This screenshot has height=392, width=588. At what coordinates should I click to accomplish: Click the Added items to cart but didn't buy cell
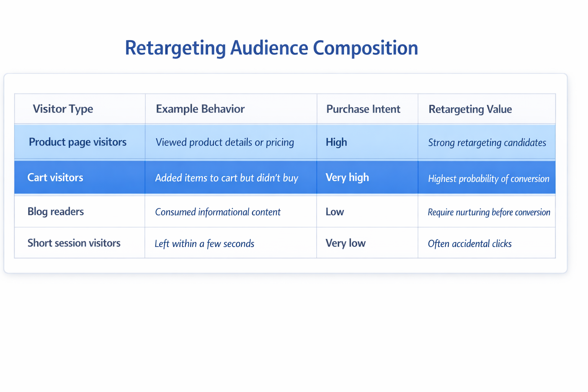226,177
